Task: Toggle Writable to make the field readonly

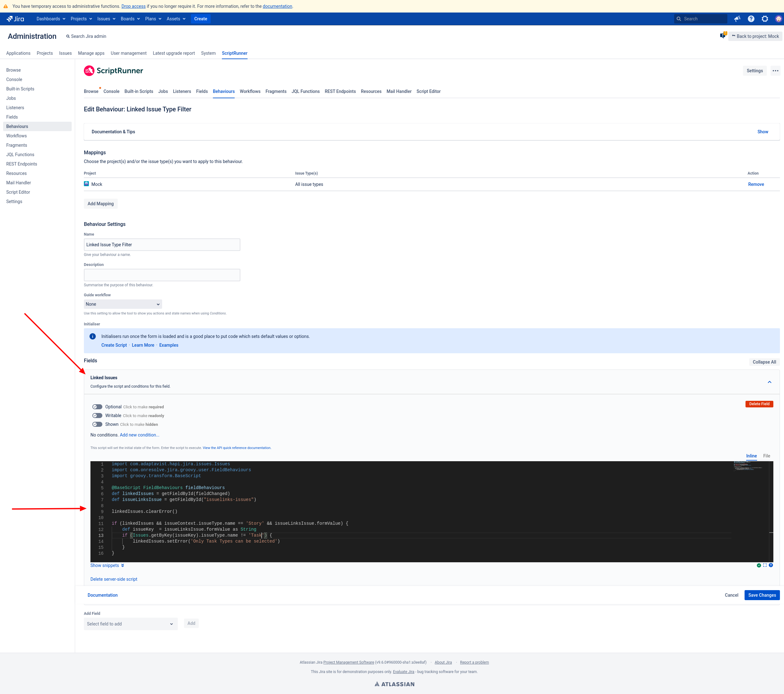Action: click(x=97, y=415)
